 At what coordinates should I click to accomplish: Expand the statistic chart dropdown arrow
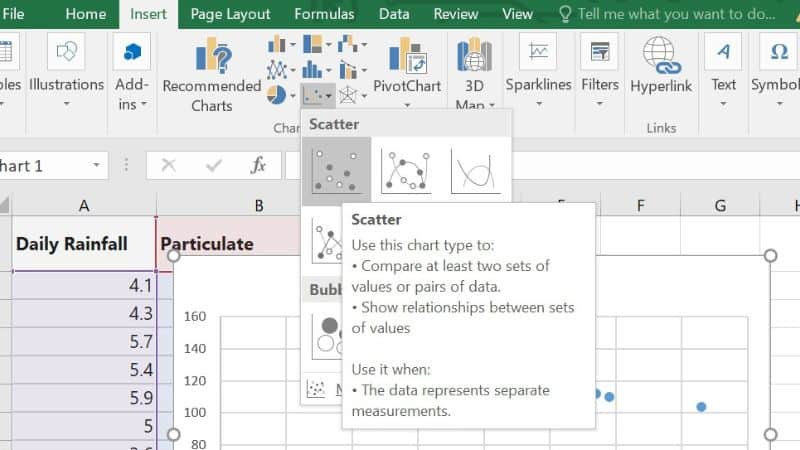329,70
